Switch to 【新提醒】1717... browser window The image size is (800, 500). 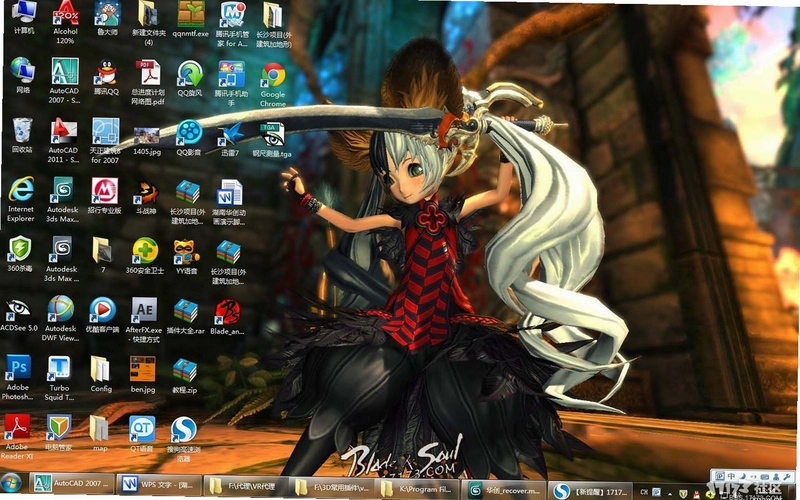[590, 491]
